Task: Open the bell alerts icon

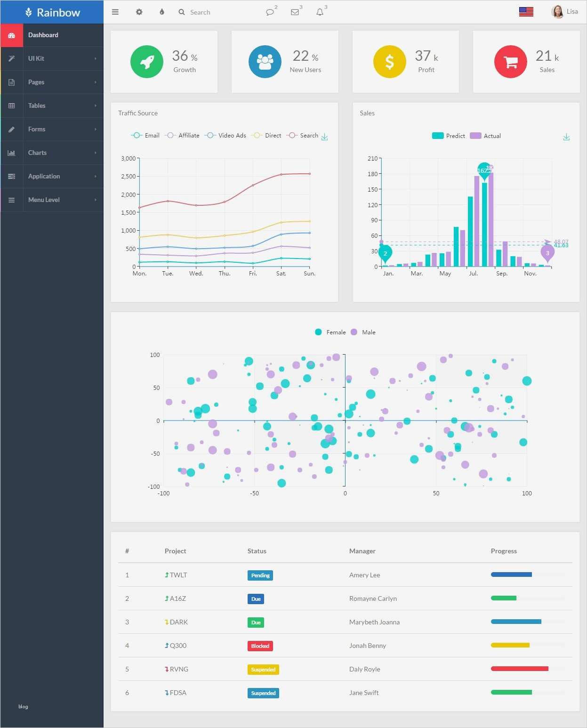Action: [320, 12]
